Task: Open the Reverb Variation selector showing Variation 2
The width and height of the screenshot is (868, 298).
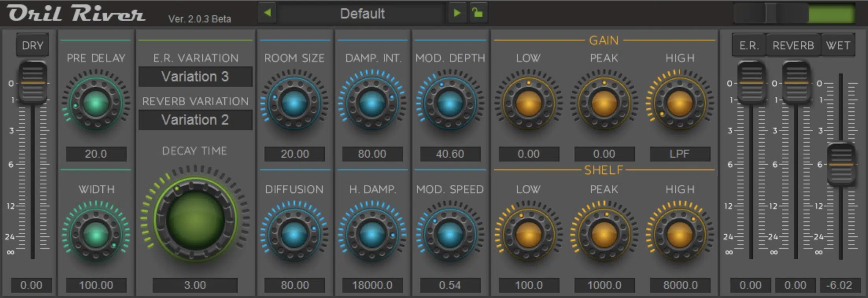Action: [195, 120]
